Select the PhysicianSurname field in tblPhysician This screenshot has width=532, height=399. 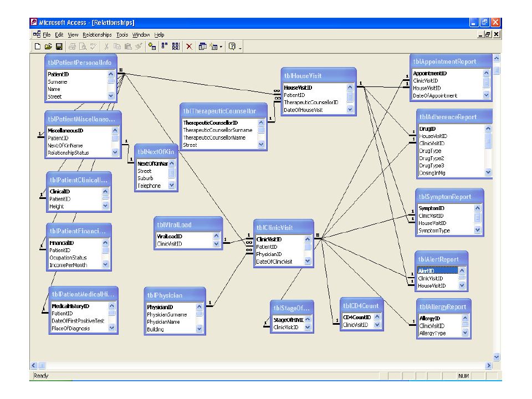167,315
